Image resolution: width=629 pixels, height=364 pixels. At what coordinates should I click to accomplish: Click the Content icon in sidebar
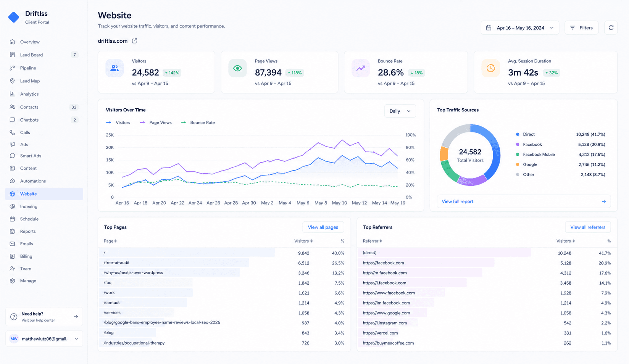[x=12, y=168]
